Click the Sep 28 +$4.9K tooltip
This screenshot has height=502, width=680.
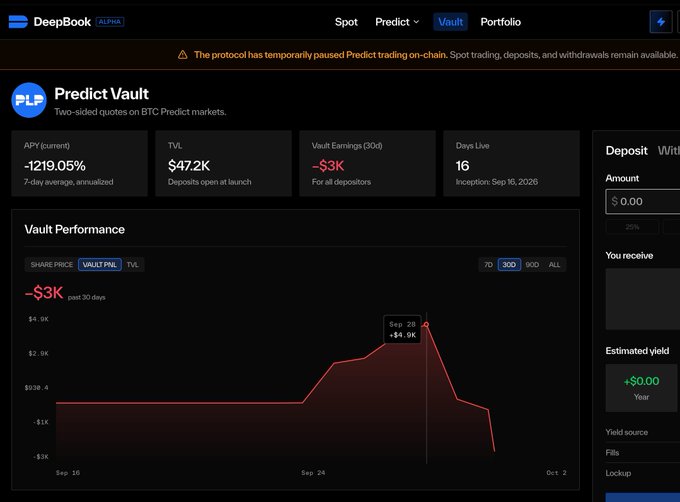(x=402, y=329)
